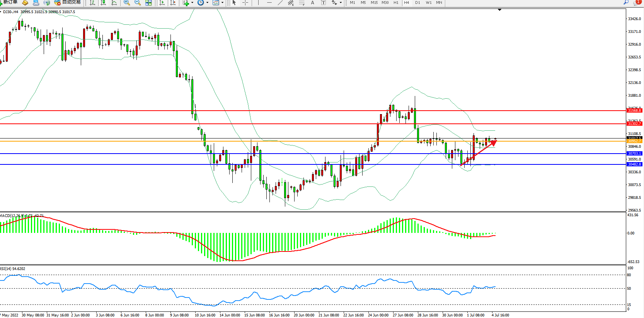This screenshot has height=318, width=644.
Task: Select the text label 'A' tool
Action: tap(312, 3)
